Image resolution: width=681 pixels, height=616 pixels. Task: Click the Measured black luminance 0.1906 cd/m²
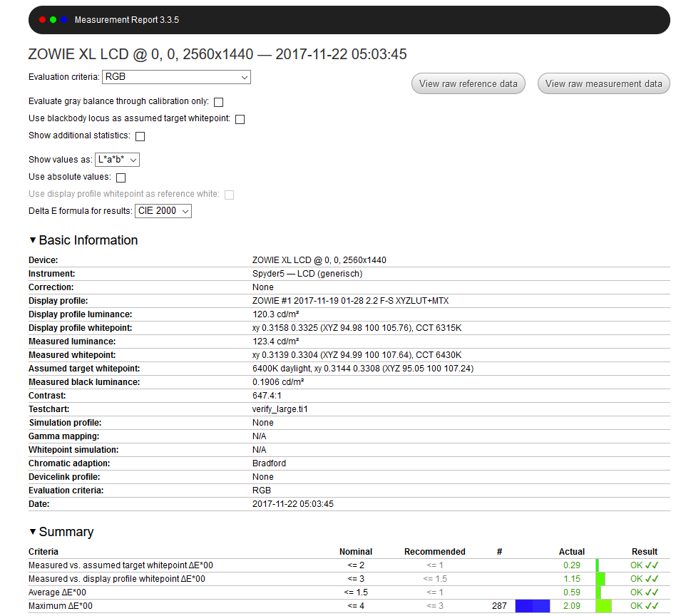click(x=278, y=382)
